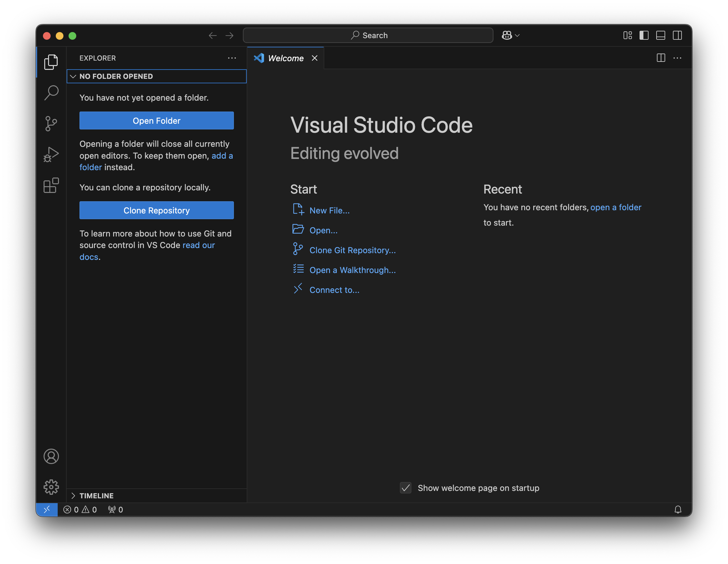Toggle Primary Side Bar visibility
The width and height of the screenshot is (728, 564).
(x=644, y=35)
